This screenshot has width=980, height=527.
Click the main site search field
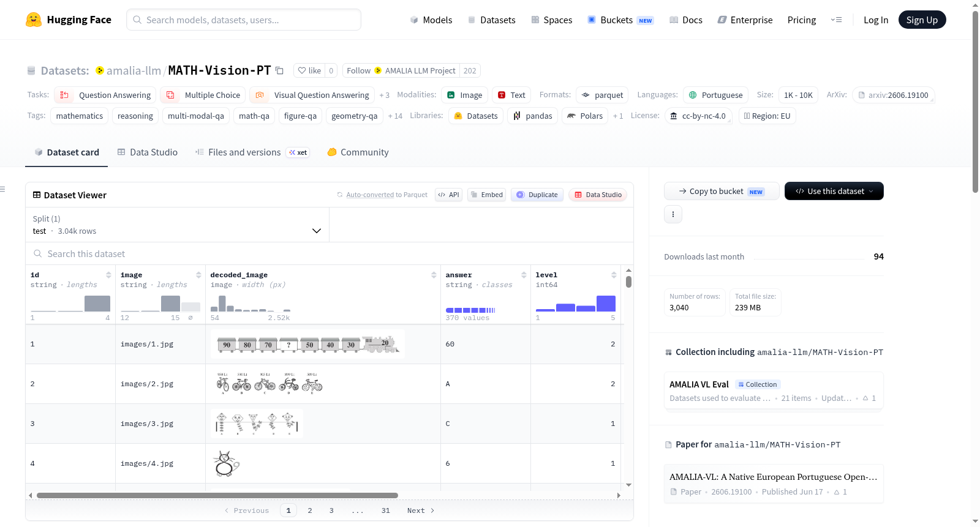(x=244, y=20)
